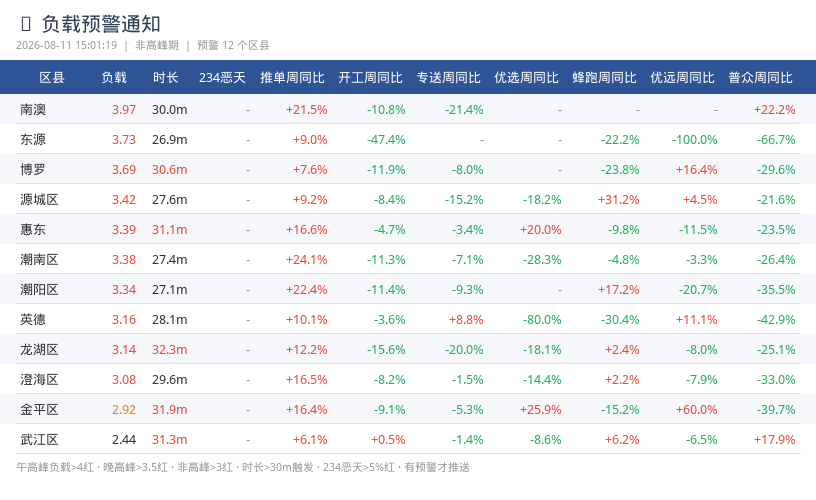Select the 金平区 district cell
The width and height of the screenshot is (816, 500).
[40, 409]
